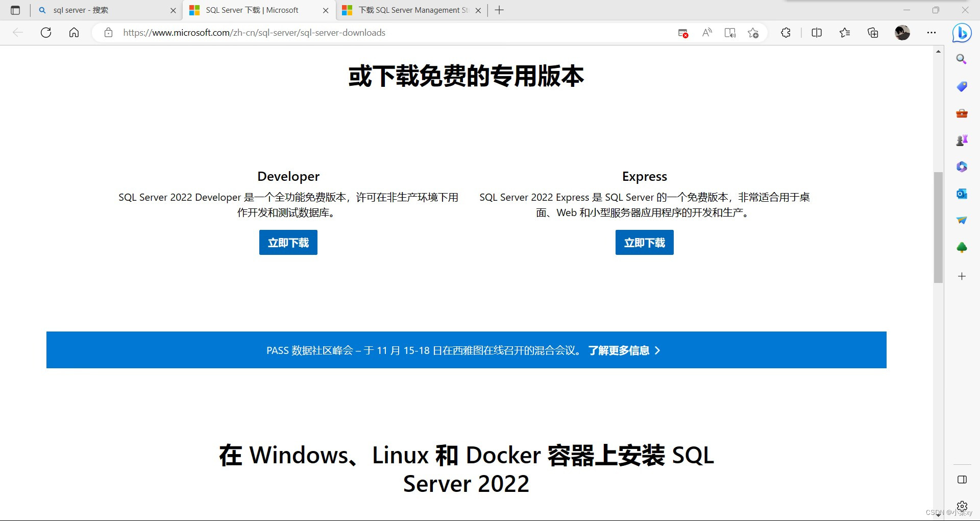Screen dimensions: 980x521
Task: Open sidebar Search icon
Action: pyautogui.click(x=962, y=59)
